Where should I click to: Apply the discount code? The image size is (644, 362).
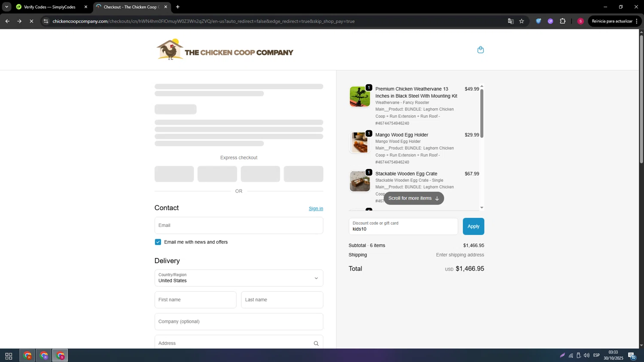click(474, 226)
